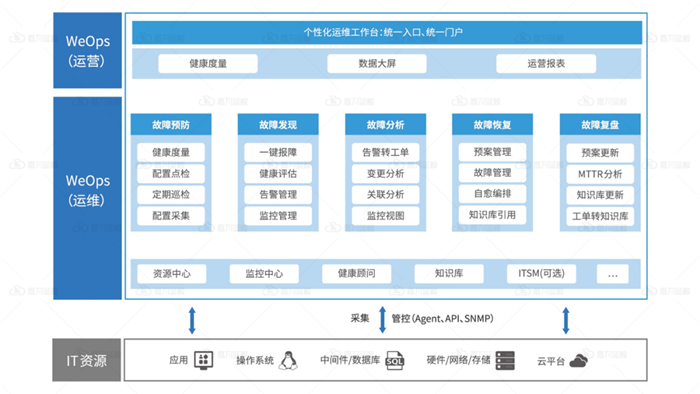The height and width of the screenshot is (394, 700).
Task: Click the 故障管理 item
Action: pyautogui.click(x=492, y=173)
